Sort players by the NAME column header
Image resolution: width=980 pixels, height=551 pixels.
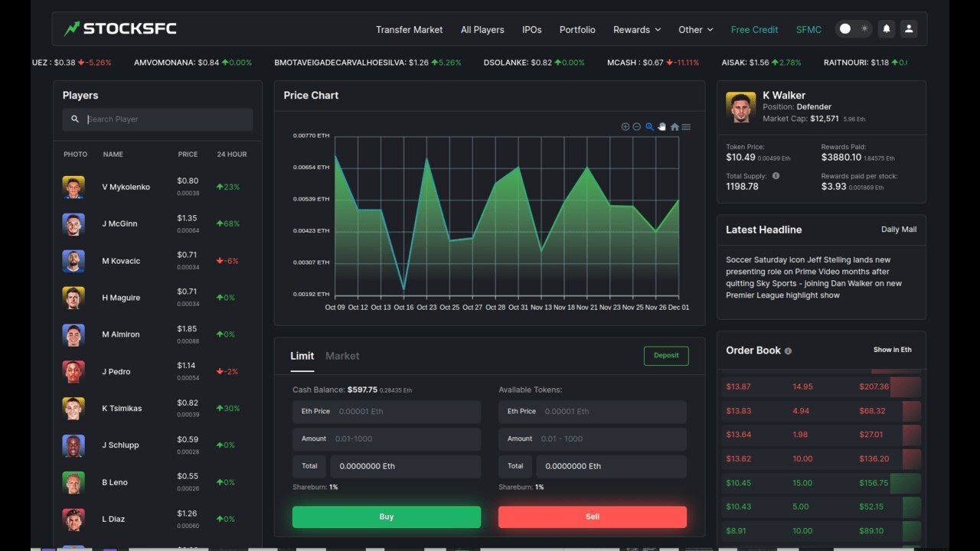[x=113, y=155]
